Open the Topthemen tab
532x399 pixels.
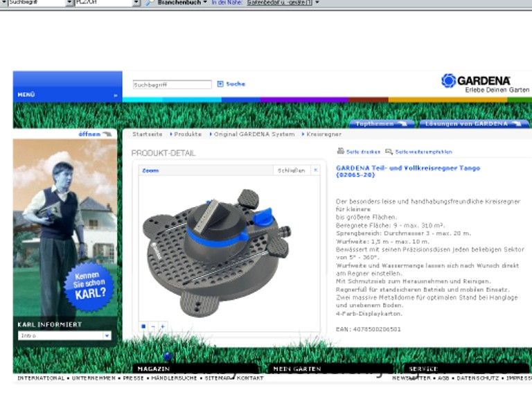[382, 124]
